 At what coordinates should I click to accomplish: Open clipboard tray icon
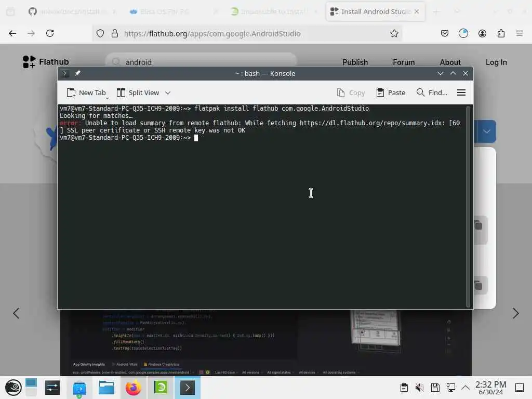tap(404, 388)
